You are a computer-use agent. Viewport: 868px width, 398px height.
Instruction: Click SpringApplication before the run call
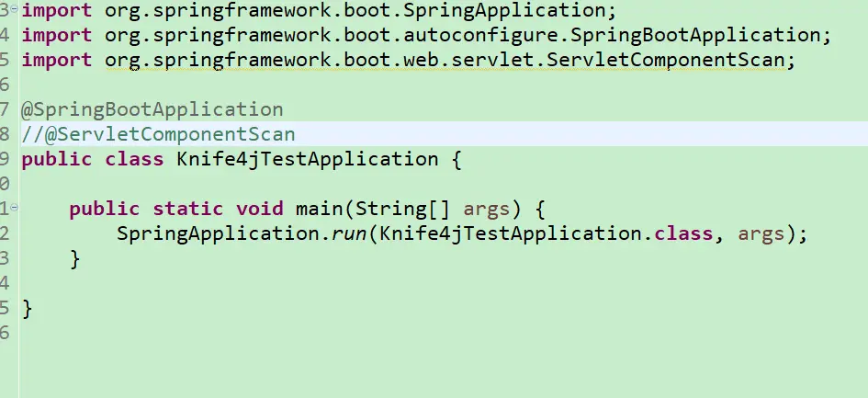click(x=218, y=233)
